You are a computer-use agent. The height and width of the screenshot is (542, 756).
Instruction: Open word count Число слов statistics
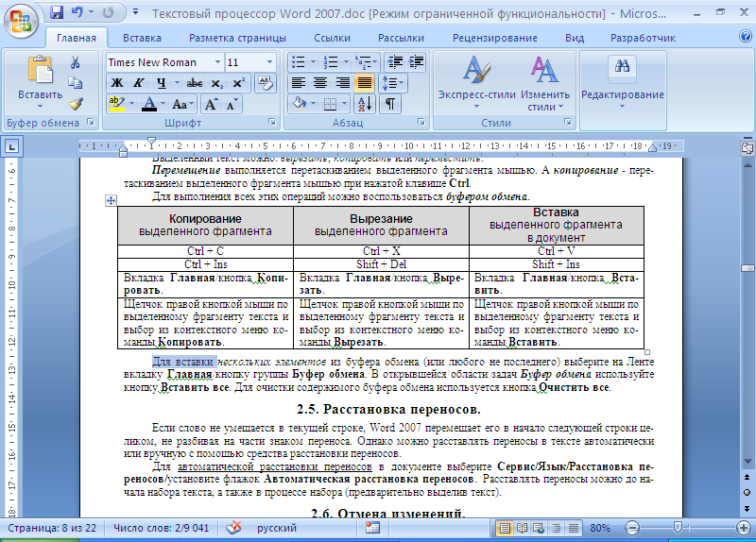[x=161, y=528]
